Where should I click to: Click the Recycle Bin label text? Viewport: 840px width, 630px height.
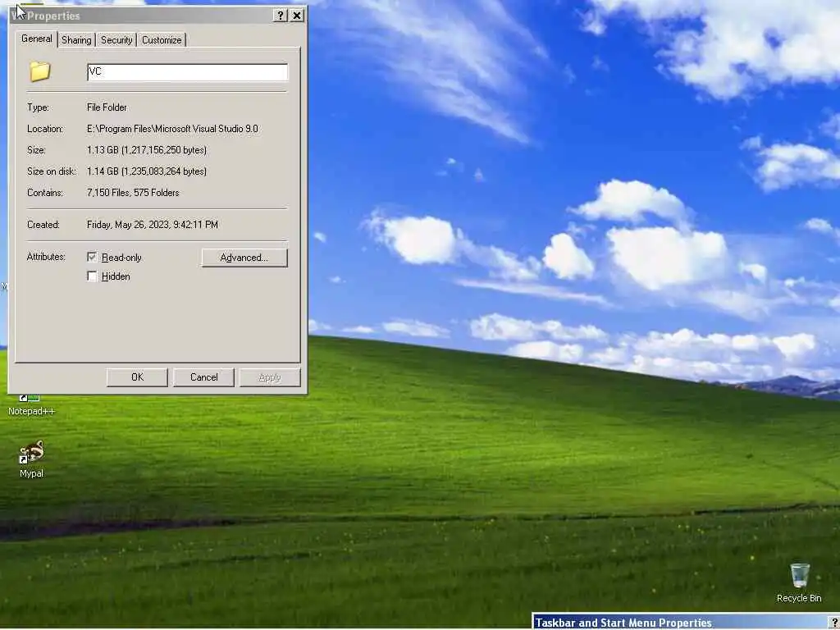point(799,598)
